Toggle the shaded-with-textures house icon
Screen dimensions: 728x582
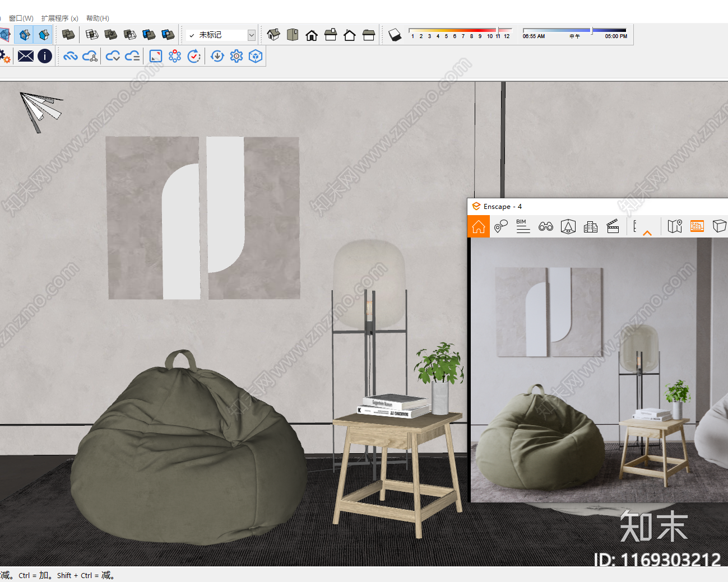pos(43,35)
